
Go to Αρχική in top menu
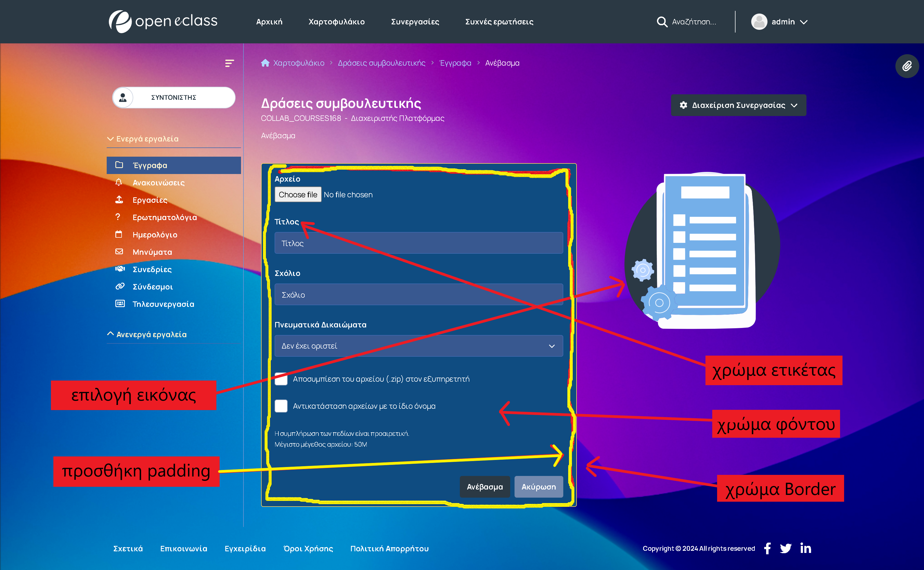(x=269, y=22)
